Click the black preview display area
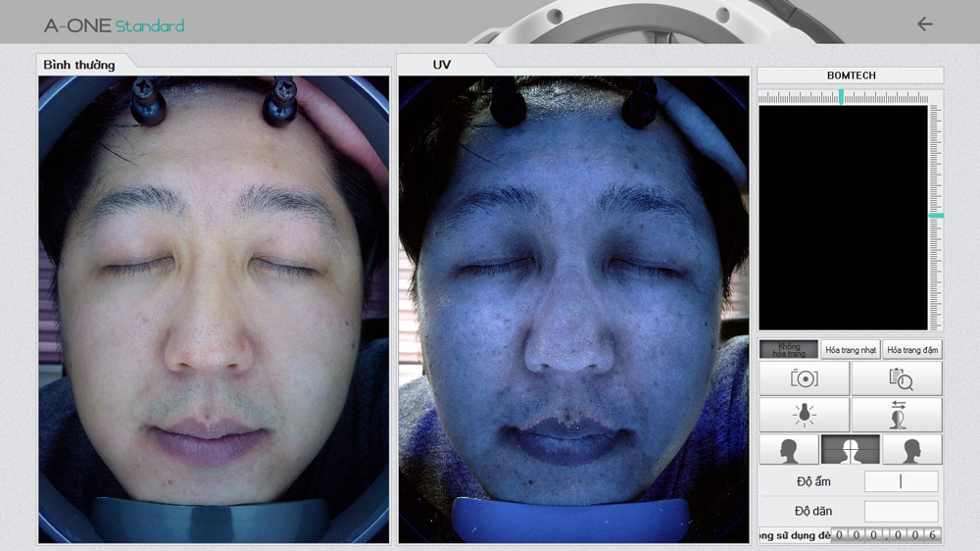Viewport: 980px width, 551px height. (x=843, y=218)
